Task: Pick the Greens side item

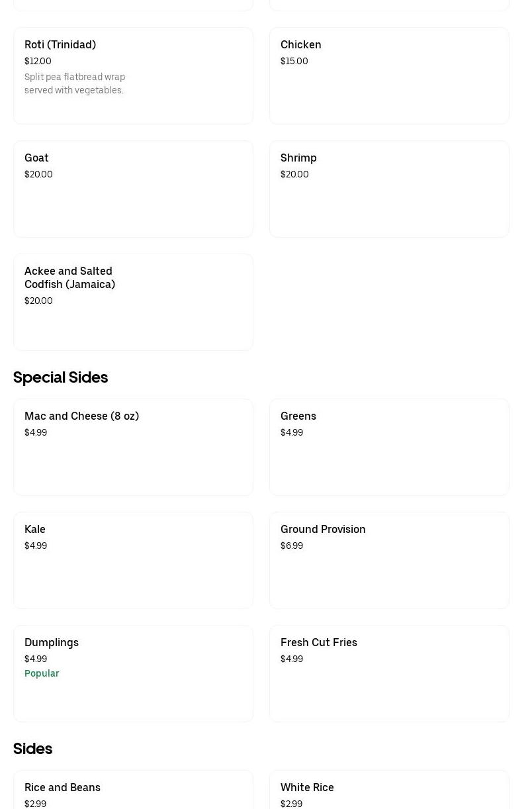Action: pos(389,447)
